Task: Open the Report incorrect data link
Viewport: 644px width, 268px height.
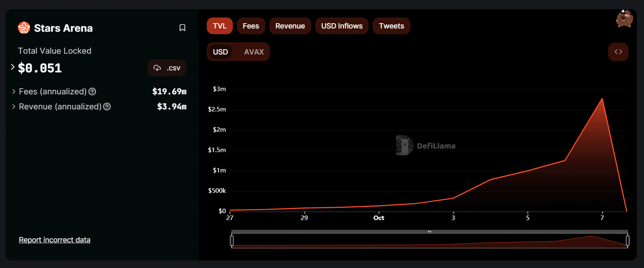Action: [x=54, y=240]
